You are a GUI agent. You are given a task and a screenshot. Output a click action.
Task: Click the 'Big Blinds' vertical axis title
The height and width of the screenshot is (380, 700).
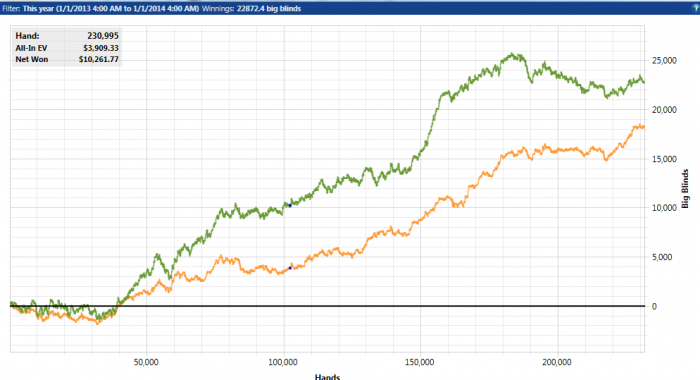click(685, 188)
